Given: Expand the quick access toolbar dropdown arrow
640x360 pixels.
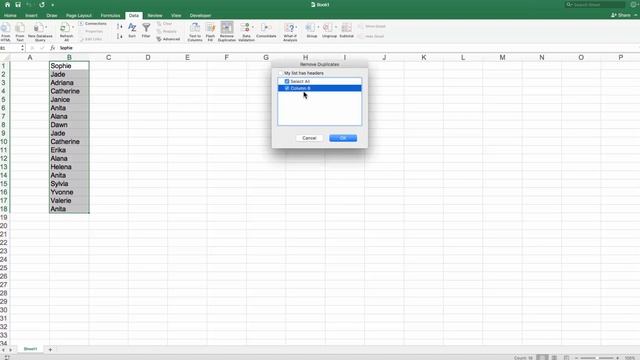Looking at the screenshot, I should pos(53,5).
